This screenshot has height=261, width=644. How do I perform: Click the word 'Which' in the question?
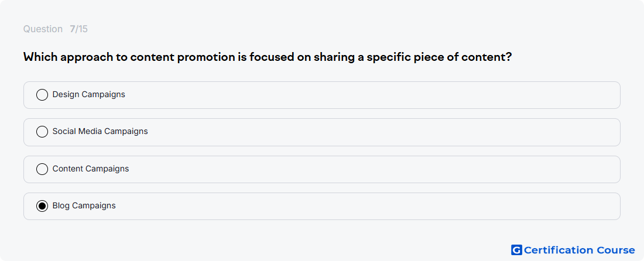pyautogui.click(x=40, y=57)
